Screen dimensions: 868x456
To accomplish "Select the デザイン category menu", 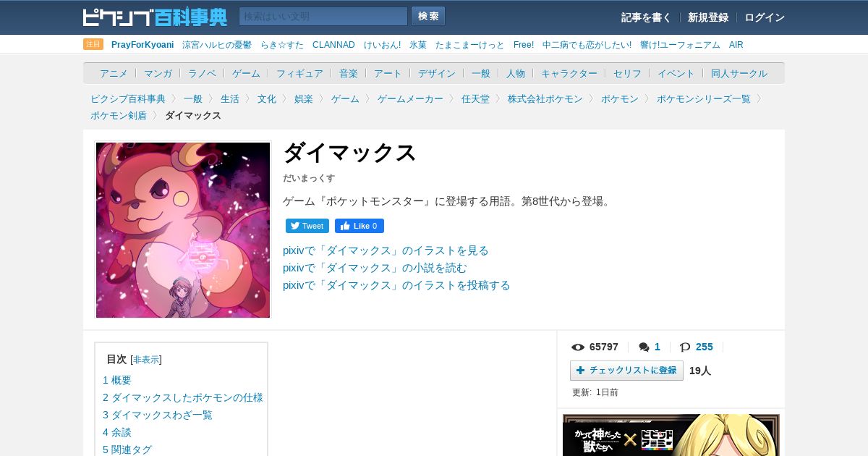I will pyautogui.click(x=437, y=73).
